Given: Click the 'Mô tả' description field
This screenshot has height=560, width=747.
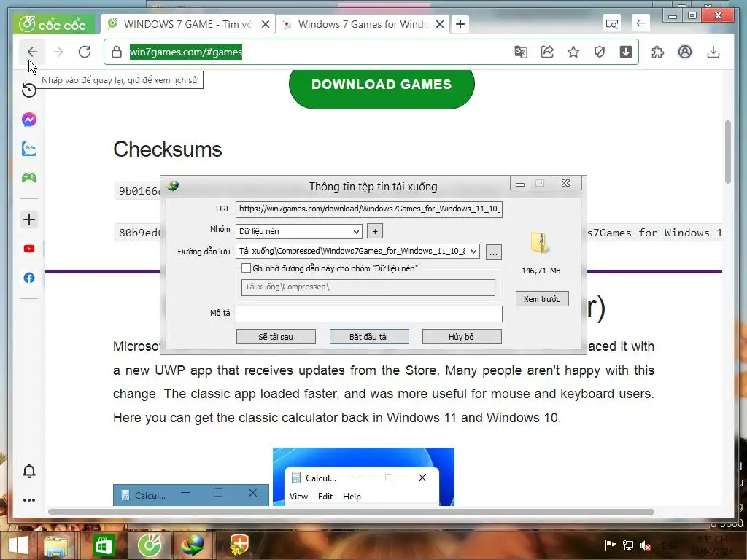Looking at the screenshot, I should [x=369, y=314].
